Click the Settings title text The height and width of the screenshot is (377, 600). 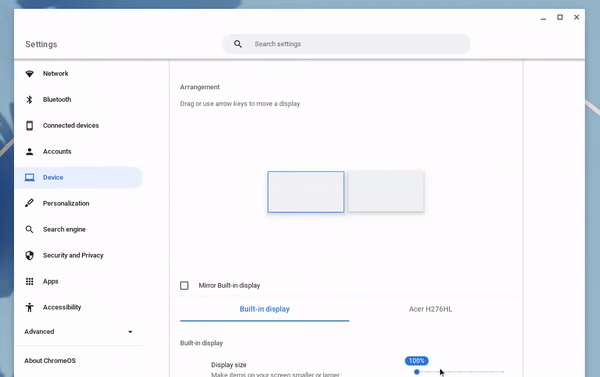[x=41, y=44]
